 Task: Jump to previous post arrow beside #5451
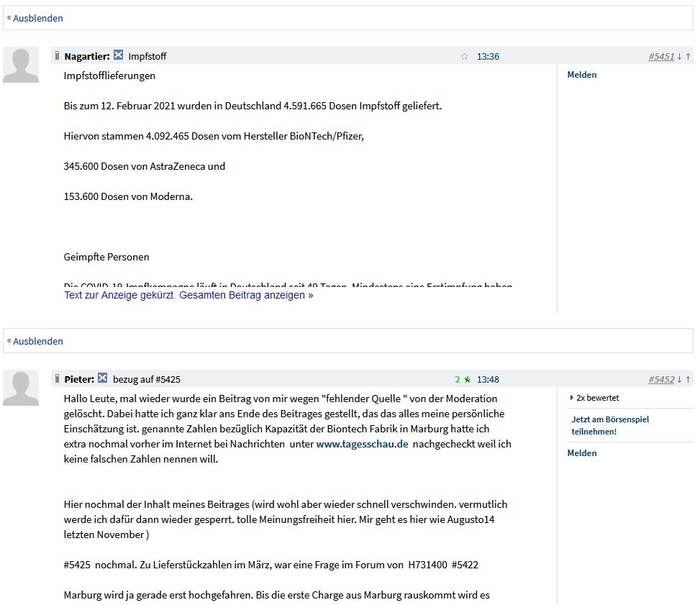[688, 56]
